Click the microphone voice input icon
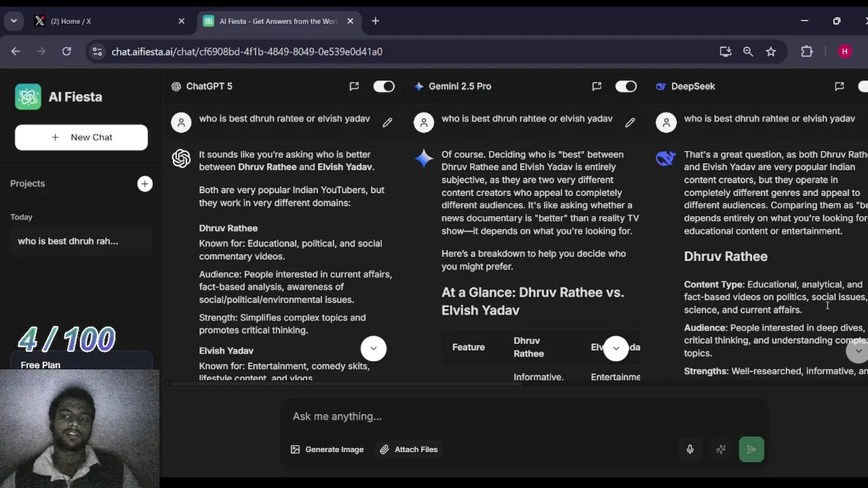 tap(690, 449)
